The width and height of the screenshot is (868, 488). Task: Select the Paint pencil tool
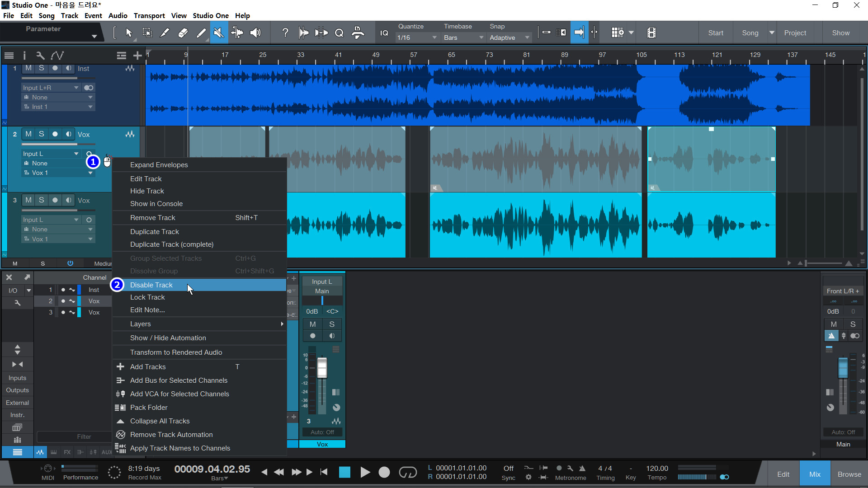pyautogui.click(x=201, y=33)
